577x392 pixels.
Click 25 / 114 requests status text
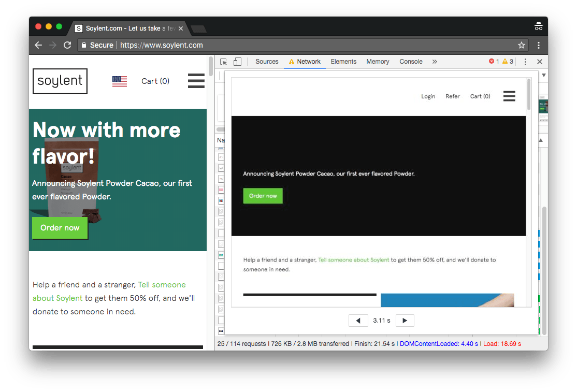click(x=241, y=343)
